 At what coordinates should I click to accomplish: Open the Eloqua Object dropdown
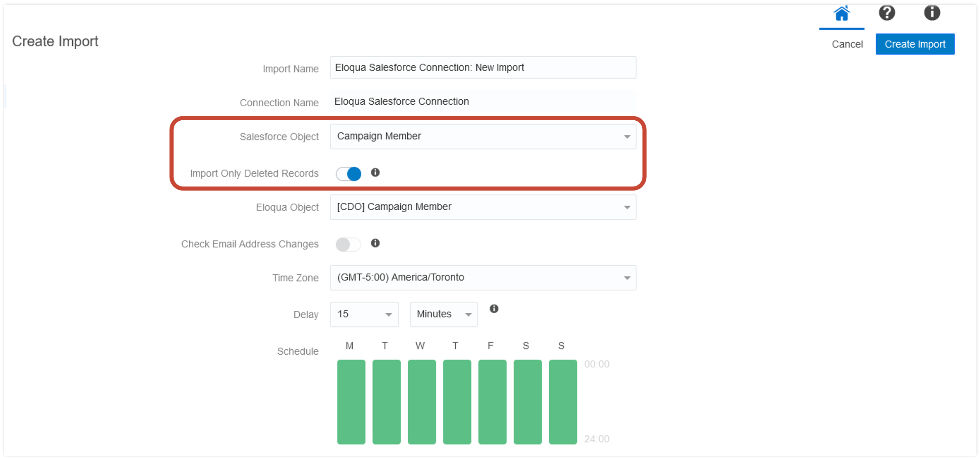tap(627, 207)
